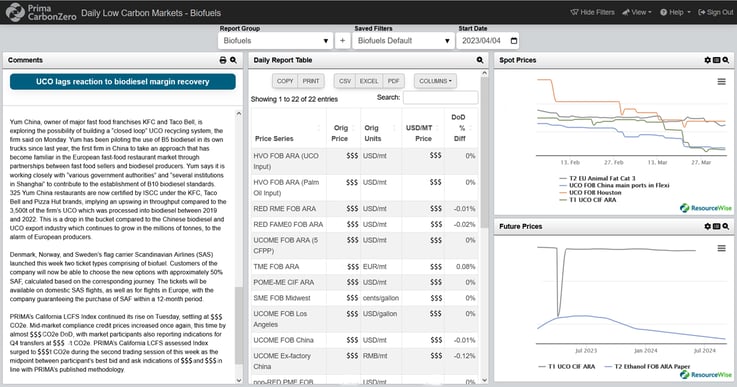Export table as CSV

[x=345, y=81]
